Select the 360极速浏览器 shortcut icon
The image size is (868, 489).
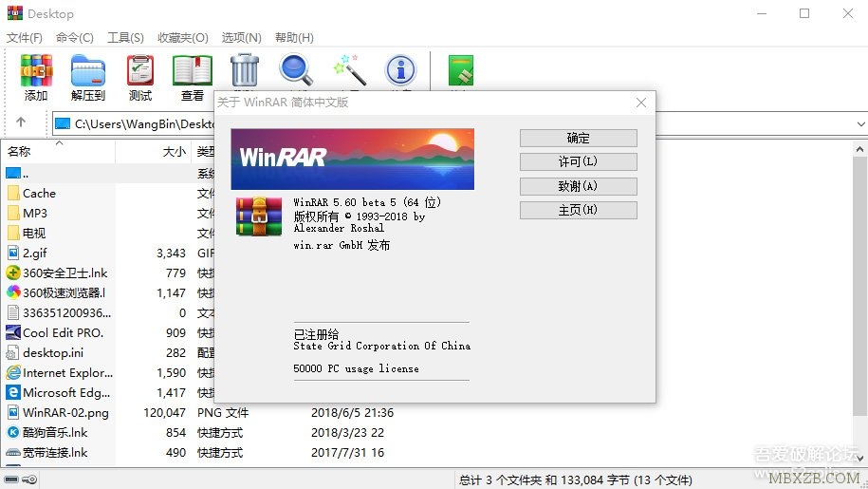click(x=13, y=292)
